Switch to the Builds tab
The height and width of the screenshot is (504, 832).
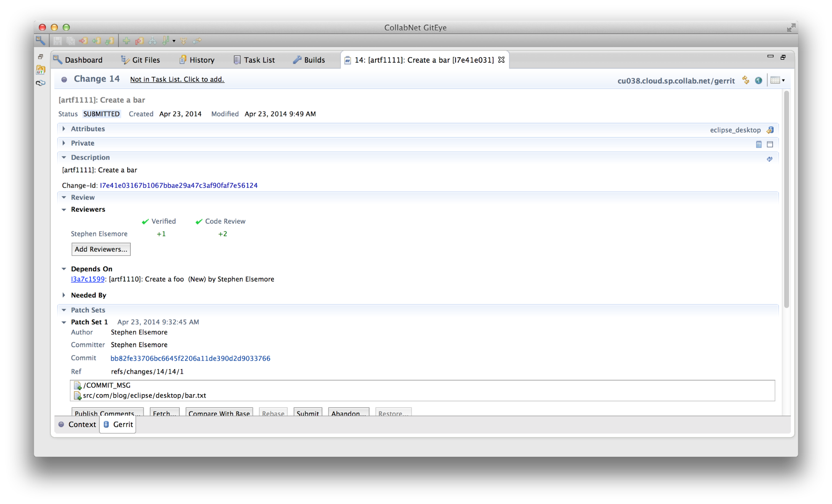point(313,59)
